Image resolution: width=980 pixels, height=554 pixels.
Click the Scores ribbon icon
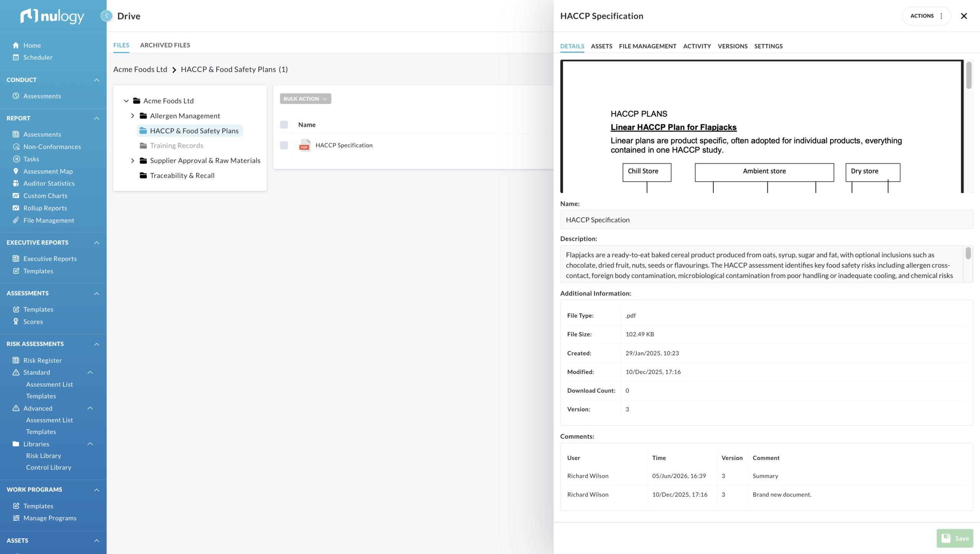point(16,322)
